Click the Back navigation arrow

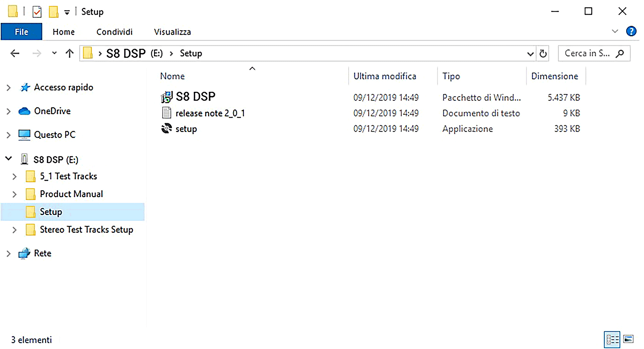point(15,53)
